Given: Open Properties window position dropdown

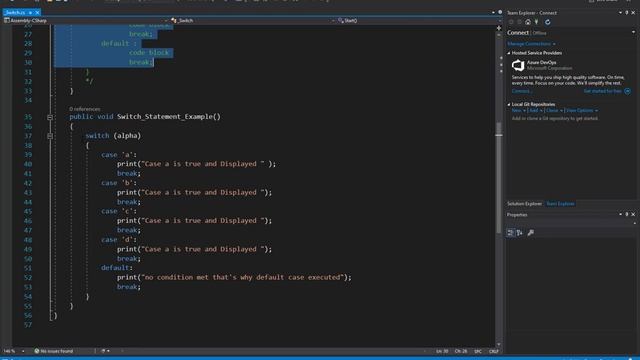Looking at the screenshot, I should coord(620,214).
